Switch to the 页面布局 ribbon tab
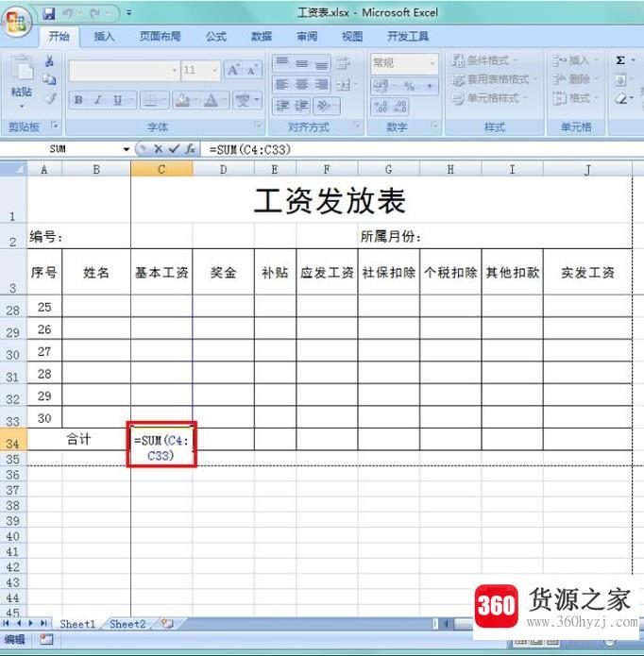This screenshot has width=644, height=656. pos(161,37)
